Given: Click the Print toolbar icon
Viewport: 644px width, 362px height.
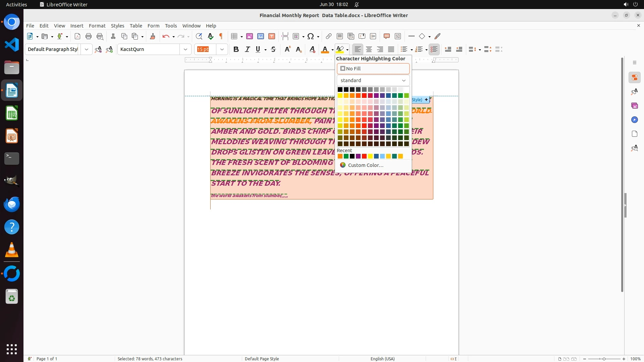Looking at the screenshot, I should coord(89,37).
